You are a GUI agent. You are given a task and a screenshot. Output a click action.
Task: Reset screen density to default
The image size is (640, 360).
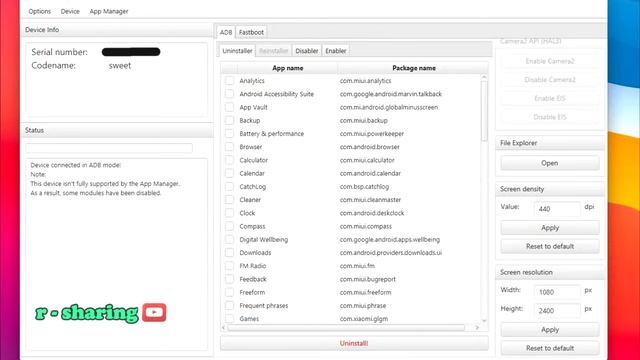click(x=550, y=247)
